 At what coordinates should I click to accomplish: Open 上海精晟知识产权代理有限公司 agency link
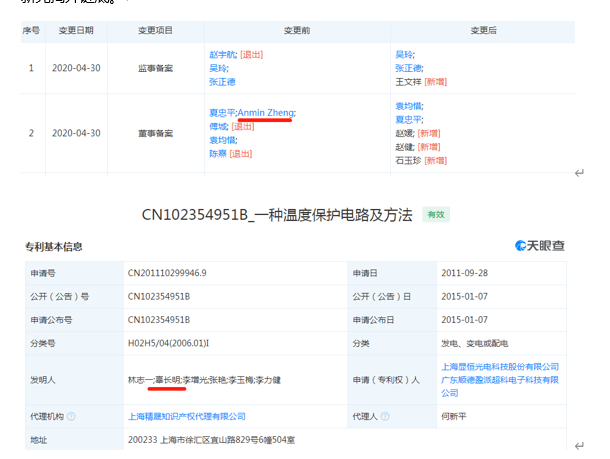pyautogui.click(x=187, y=416)
